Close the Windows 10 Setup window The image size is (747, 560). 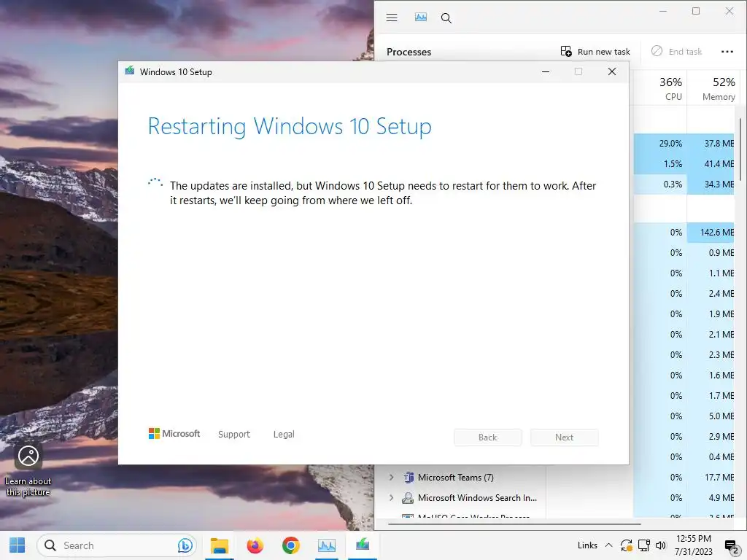612,71
